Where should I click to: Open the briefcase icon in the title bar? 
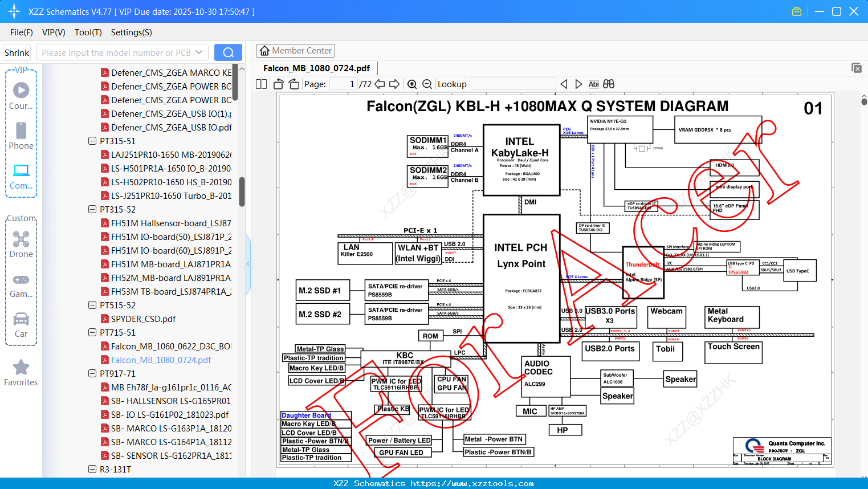(x=797, y=11)
